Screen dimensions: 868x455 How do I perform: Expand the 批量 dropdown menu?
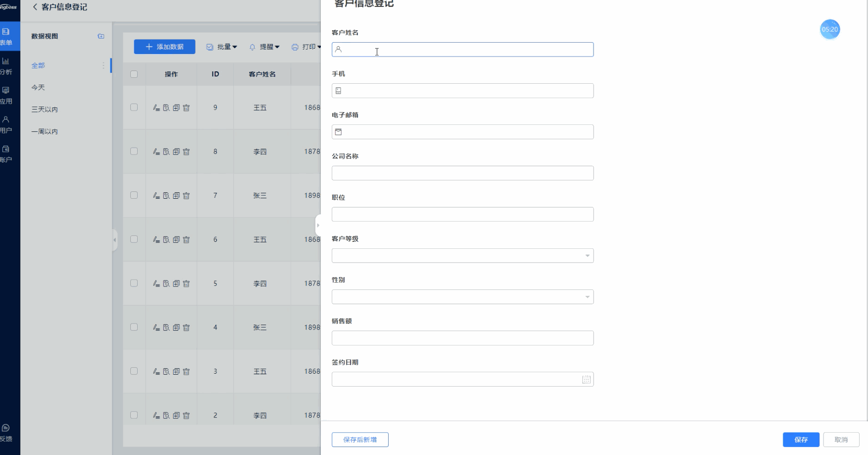[222, 47]
